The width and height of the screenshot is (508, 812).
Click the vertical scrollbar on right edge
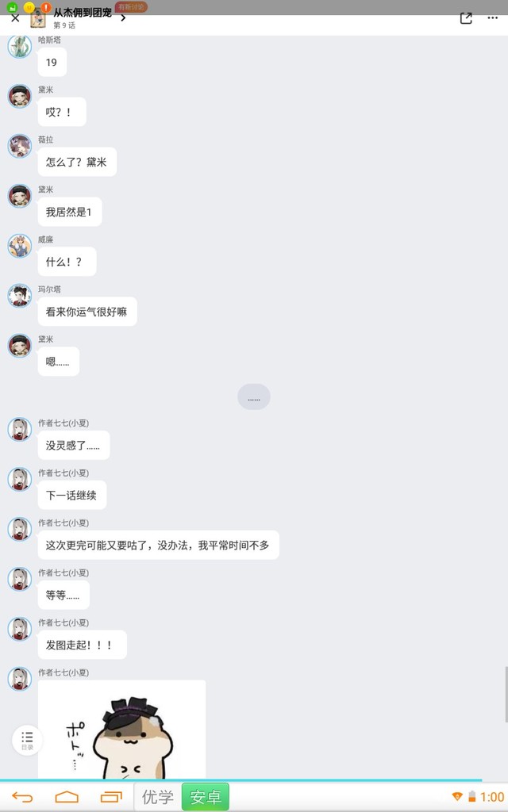(506, 694)
